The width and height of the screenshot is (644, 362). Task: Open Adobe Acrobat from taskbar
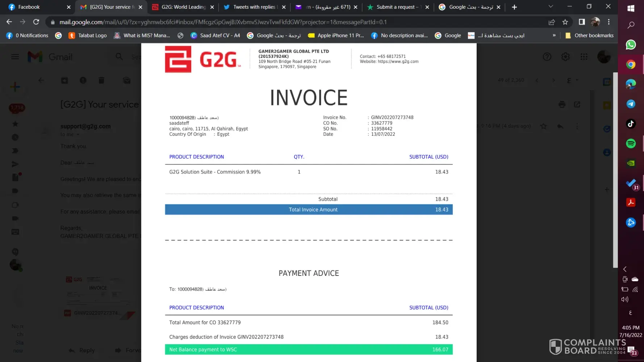(631, 202)
